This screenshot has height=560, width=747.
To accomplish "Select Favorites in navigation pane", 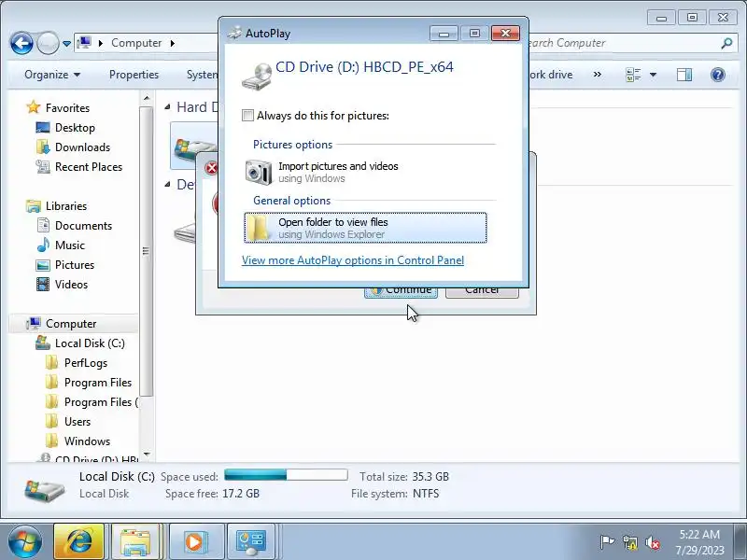I will [67, 108].
